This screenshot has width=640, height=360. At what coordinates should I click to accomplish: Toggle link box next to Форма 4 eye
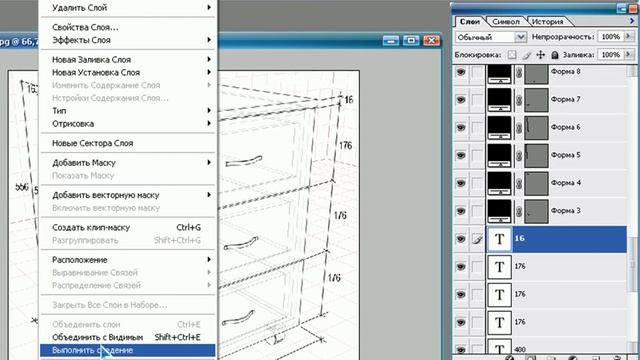477,183
